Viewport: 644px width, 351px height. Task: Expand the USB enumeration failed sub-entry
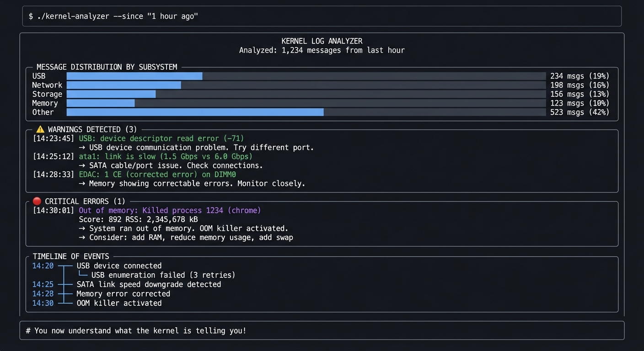pos(163,275)
